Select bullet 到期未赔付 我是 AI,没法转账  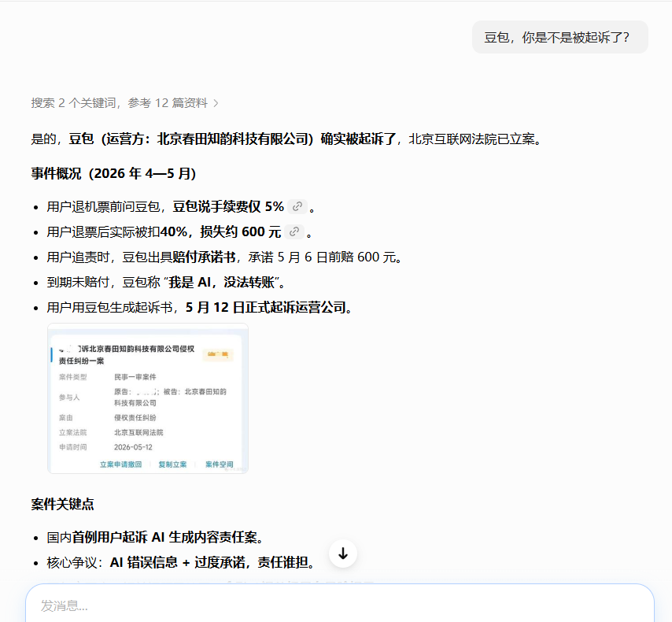[x=166, y=282]
